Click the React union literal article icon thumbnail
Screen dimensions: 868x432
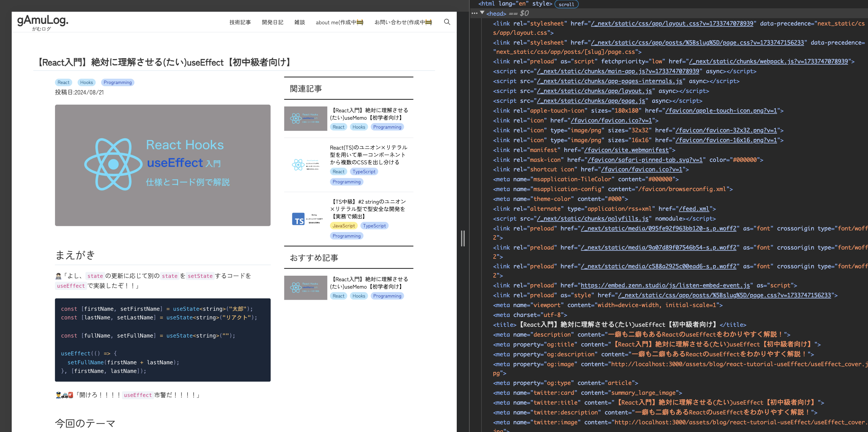[305, 165]
